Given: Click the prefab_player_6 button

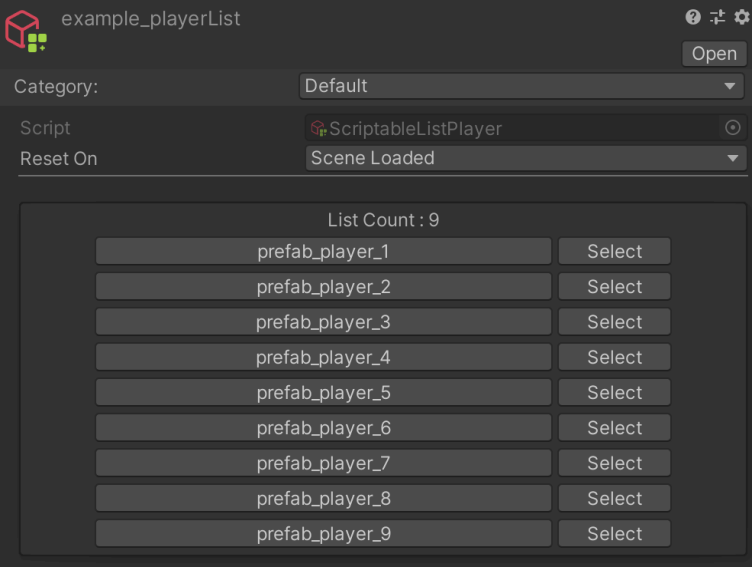Looking at the screenshot, I should tap(323, 428).
